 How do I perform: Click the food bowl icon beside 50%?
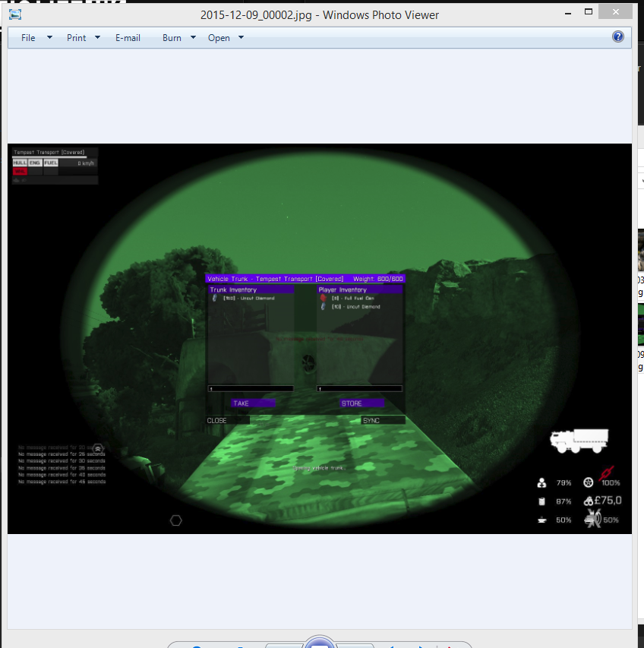[542, 520]
